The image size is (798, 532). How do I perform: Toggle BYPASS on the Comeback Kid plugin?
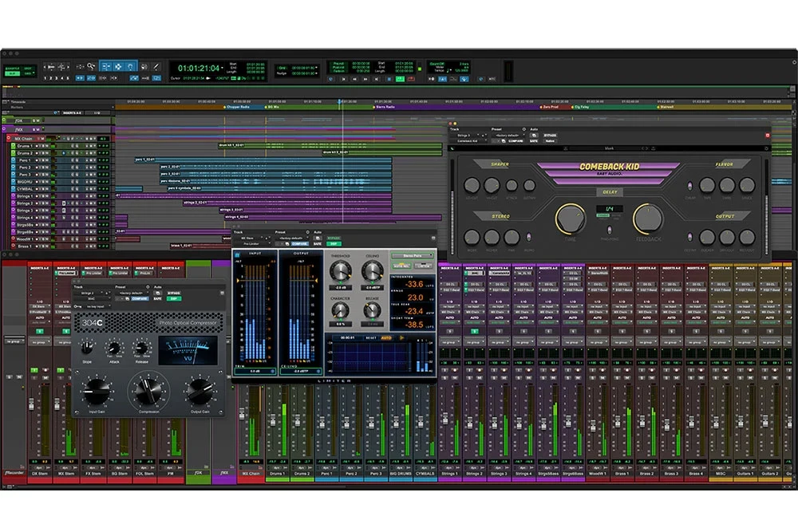(x=551, y=136)
